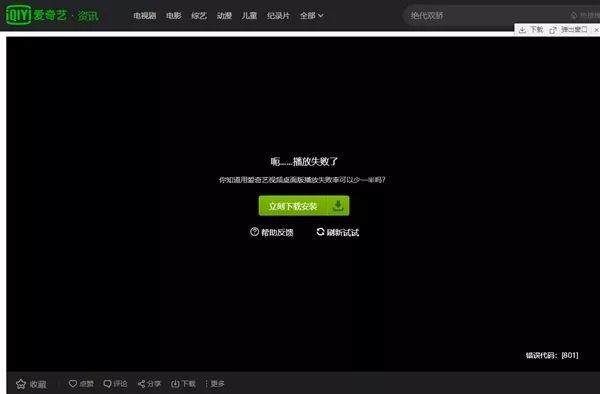Add the video to favorites with 收藏
600x394 pixels.
31,384
